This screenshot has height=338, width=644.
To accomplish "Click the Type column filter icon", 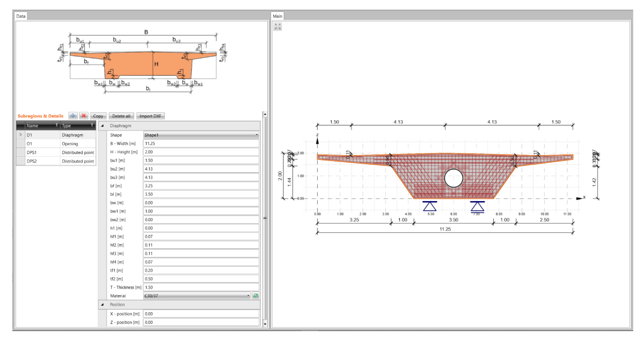I will [x=92, y=126].
